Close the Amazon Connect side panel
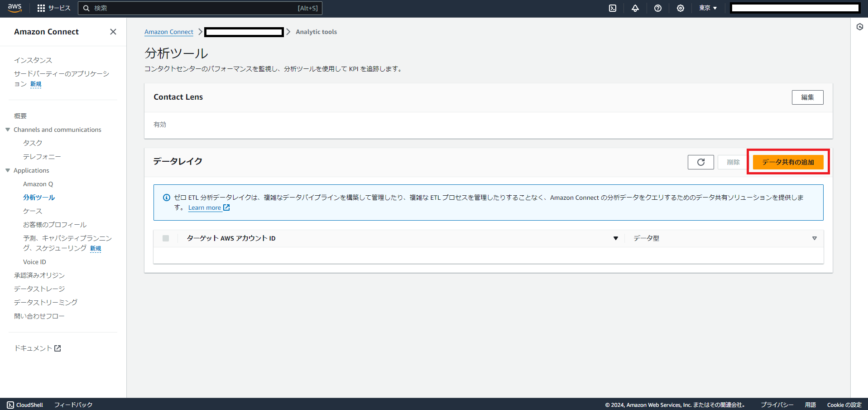This screenshot has height=410, width=868. [x=113, y=32]
